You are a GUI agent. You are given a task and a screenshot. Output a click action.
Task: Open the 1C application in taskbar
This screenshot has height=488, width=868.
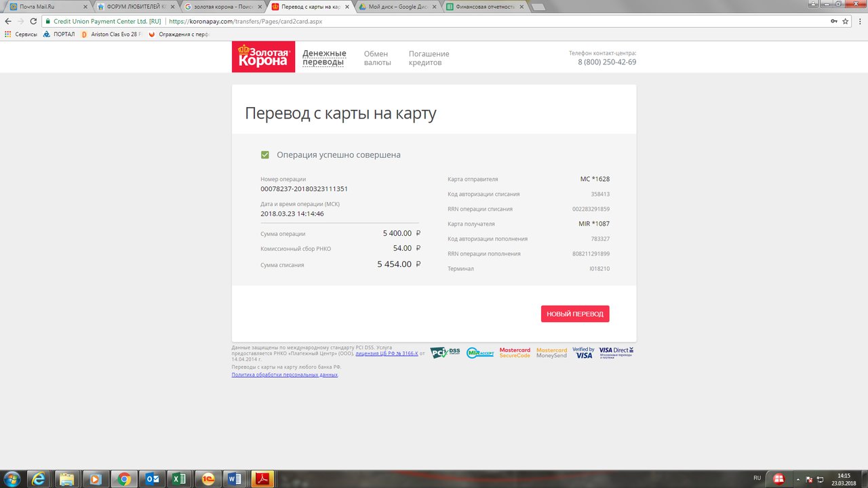tap(208, 479)
